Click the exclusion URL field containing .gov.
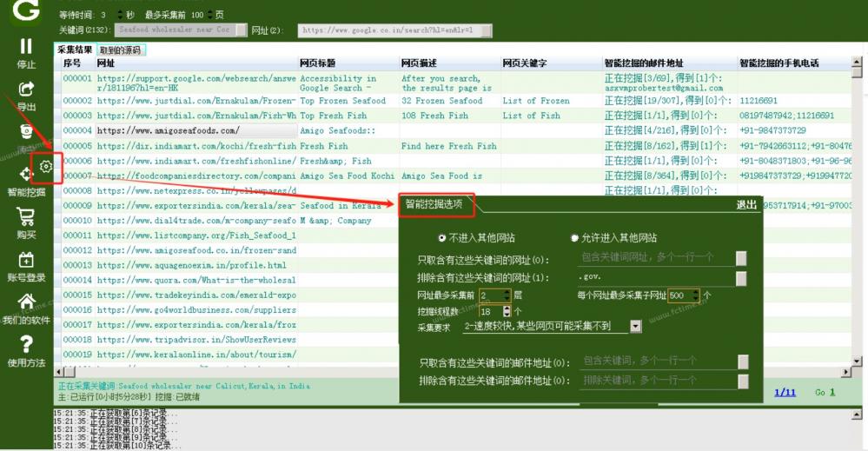This screenshot has height=451, width=868. click(x=657, y=276)
